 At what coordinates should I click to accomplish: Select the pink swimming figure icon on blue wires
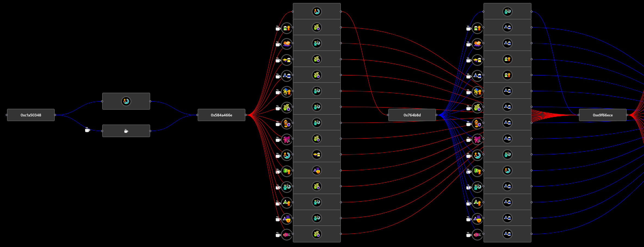[x=477, y=139]
